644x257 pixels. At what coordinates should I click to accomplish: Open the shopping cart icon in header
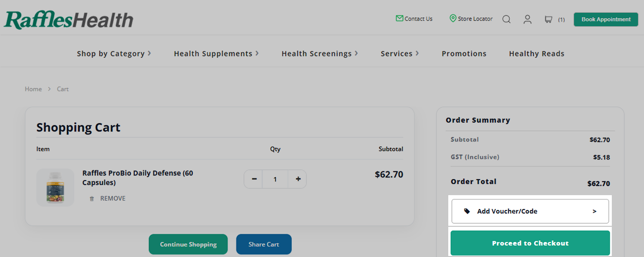(548, 19)
